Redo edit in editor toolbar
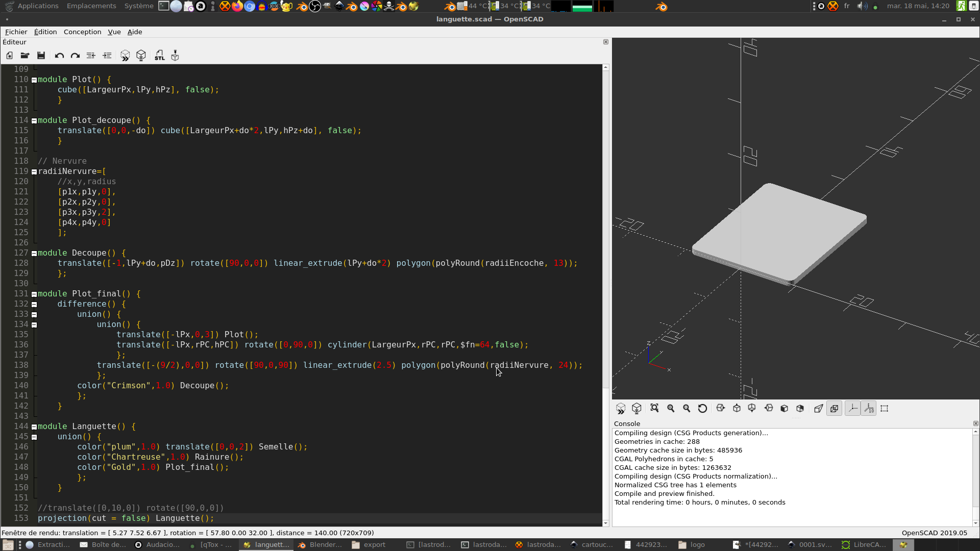This screenshot has height=551, width=980. (75, 56)
